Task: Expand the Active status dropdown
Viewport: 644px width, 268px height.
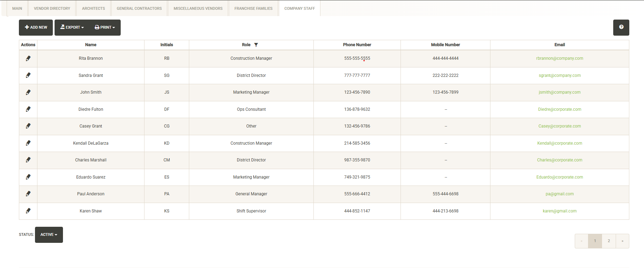Action: click(x=49, y=235)
